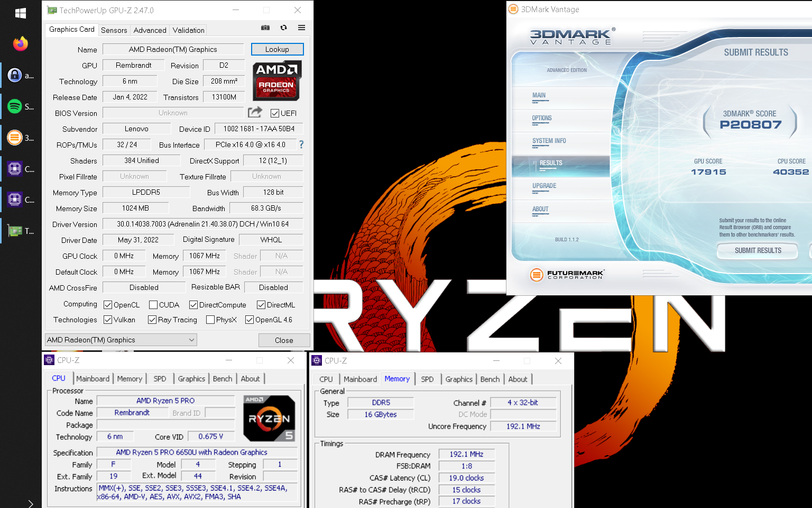Open the Windows Start menu
This screenshot has height=508, width=812.
click(x=21, y=13)
